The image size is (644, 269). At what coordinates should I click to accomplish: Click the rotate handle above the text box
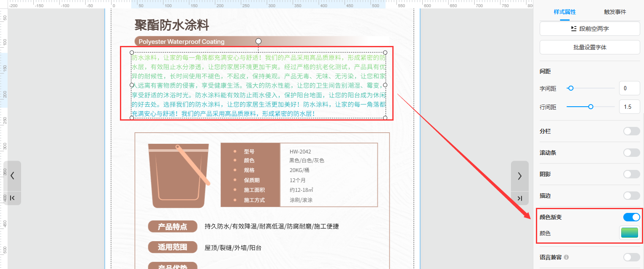(258, 41)
